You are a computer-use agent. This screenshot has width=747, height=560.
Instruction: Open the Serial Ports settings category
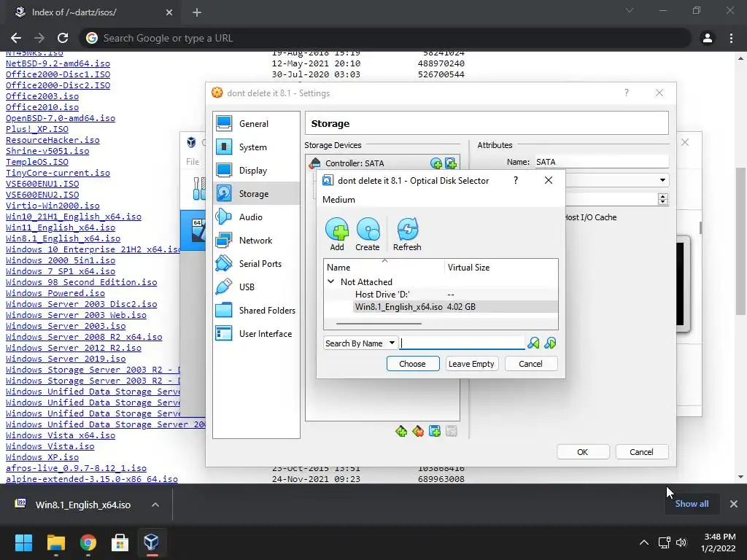point(256,264)
